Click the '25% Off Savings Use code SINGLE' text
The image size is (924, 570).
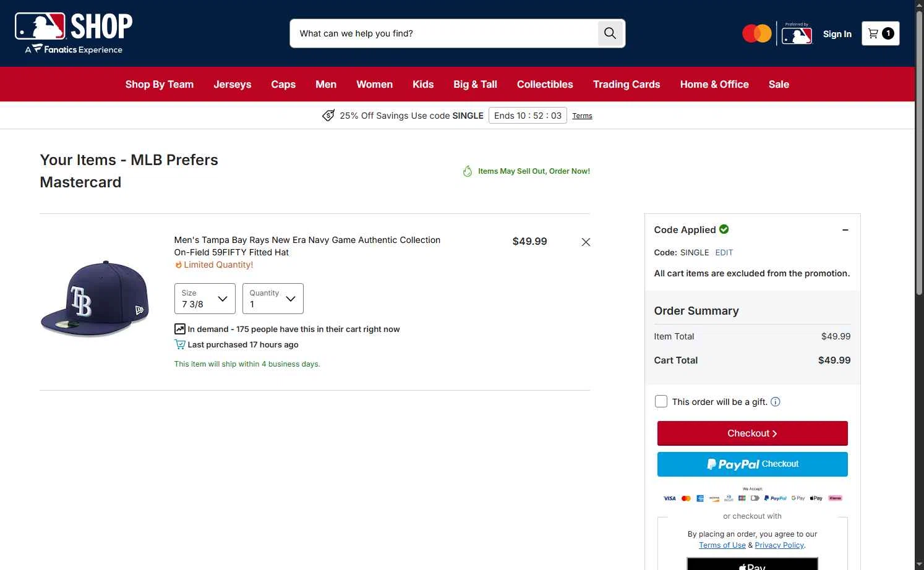pyautogui.click(x=411, y=116)
